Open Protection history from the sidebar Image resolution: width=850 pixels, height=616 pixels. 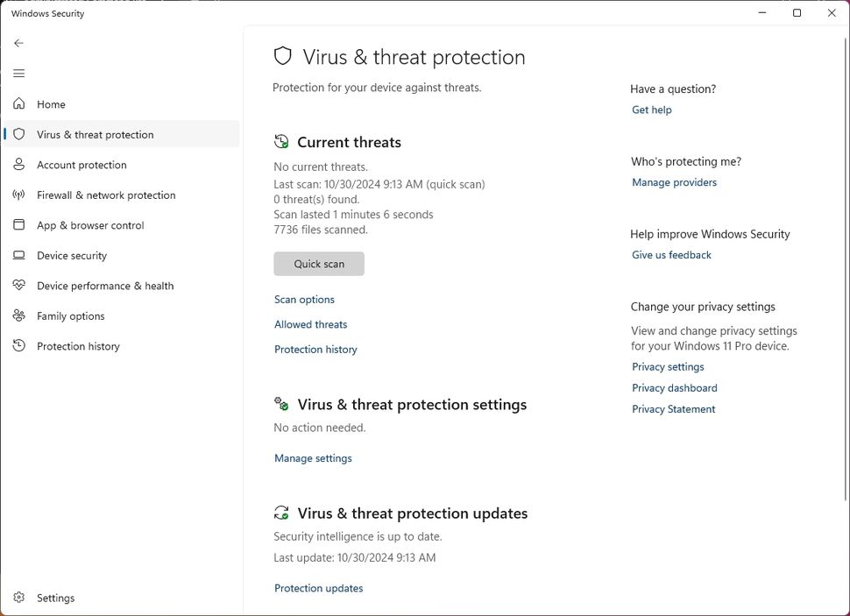(77, 346)
